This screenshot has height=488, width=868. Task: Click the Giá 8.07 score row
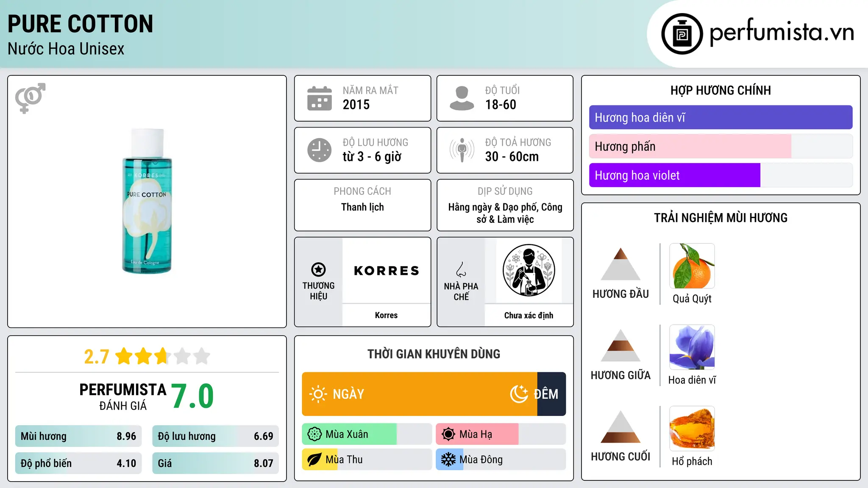click(215, 463)
